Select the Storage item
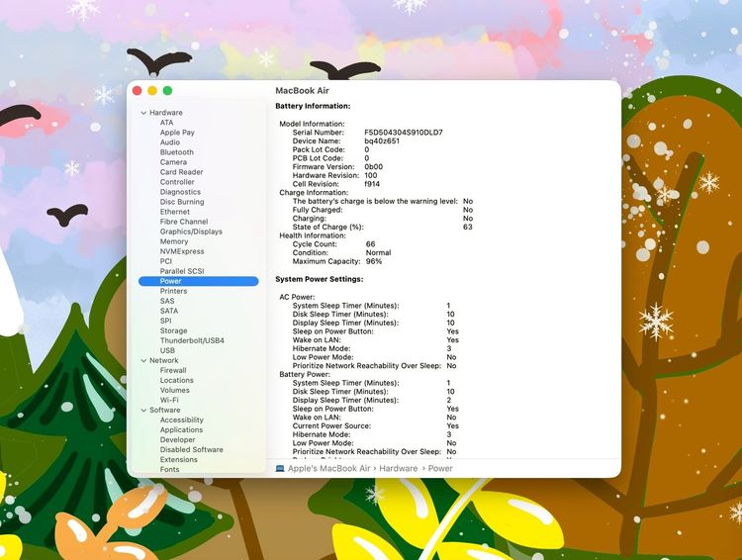The width and height of the screenshot is (742, 560). pyautogui.click(x=173, y=330)
